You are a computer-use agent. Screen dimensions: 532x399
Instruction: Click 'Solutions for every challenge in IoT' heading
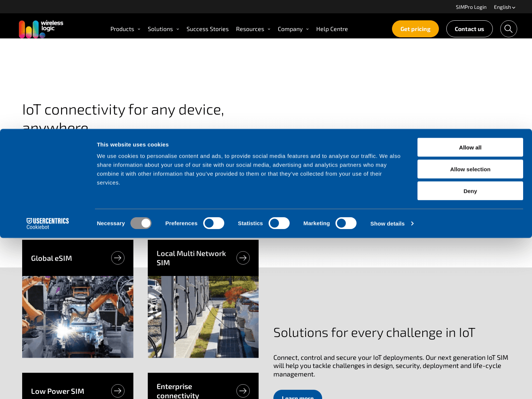(374, 332)
